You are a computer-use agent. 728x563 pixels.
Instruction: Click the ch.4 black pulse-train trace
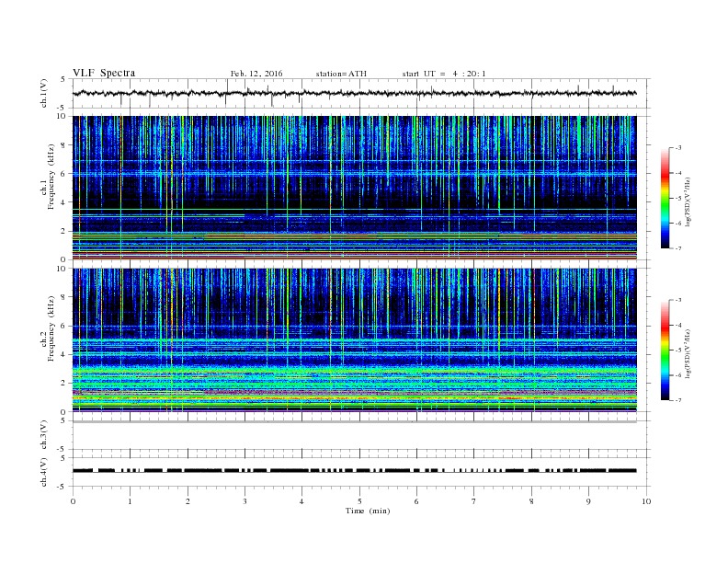tap(354, 471)
